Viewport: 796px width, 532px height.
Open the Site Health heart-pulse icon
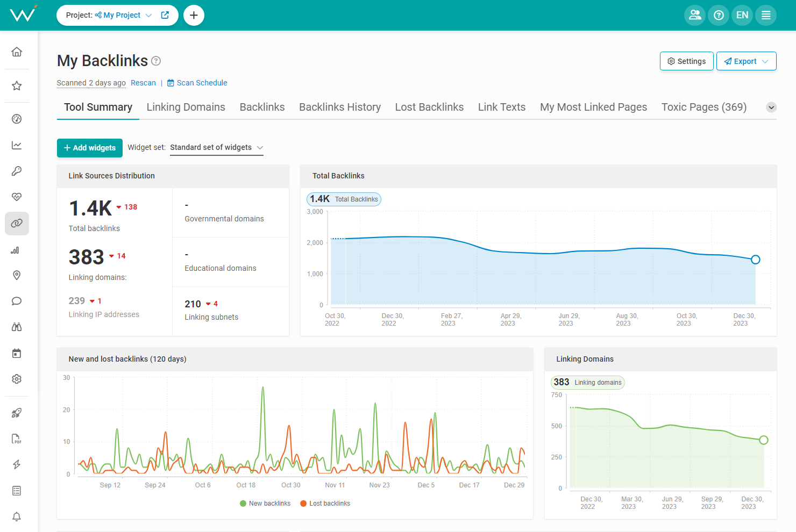coord(17,197)
